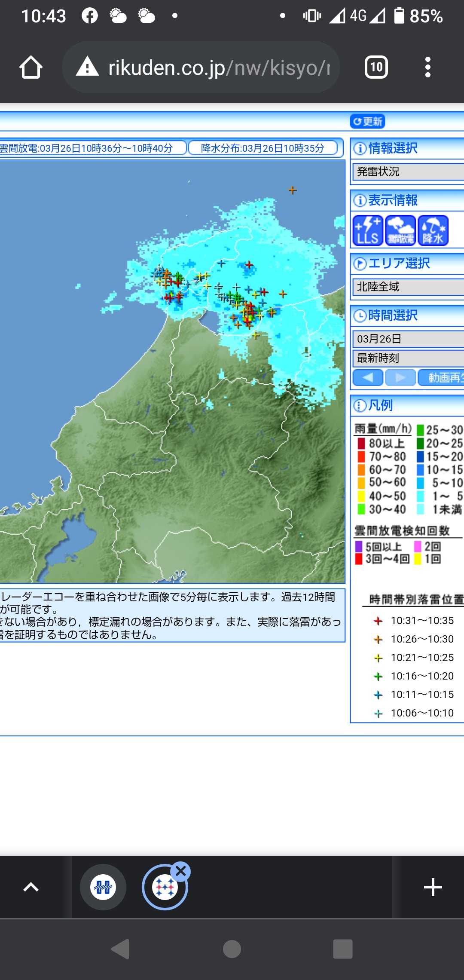Step back to previous time frame
The width and height of the screenshot is (464, 980).
(368, 377)
